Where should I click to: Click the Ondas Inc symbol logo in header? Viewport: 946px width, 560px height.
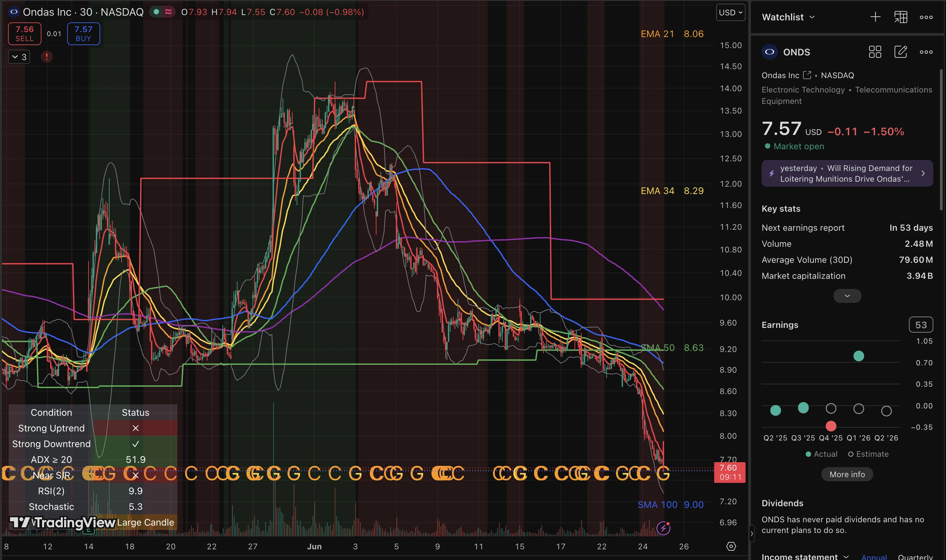pos(14,12)
